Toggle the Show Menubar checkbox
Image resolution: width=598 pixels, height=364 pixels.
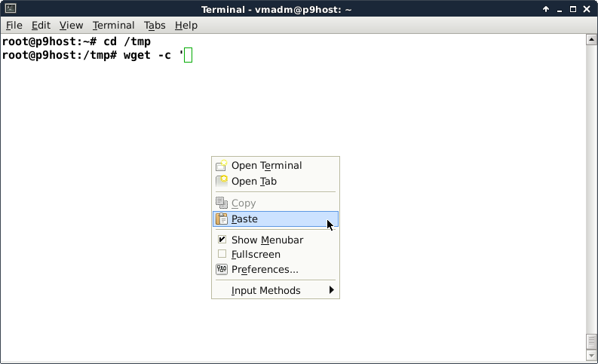tap(222, 240)
